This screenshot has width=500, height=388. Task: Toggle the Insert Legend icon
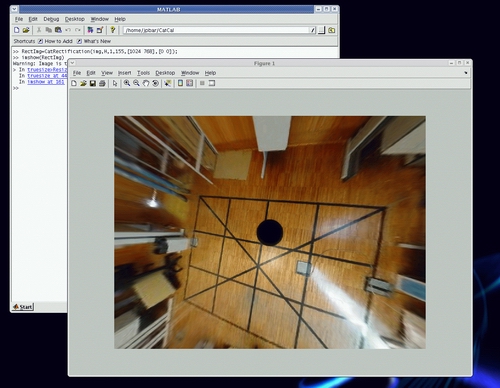[190, 83]
